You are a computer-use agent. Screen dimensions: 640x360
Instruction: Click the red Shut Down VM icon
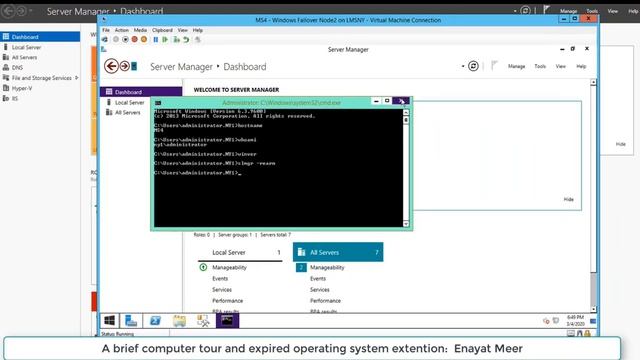pyautogui.click(x=134, y=40)
